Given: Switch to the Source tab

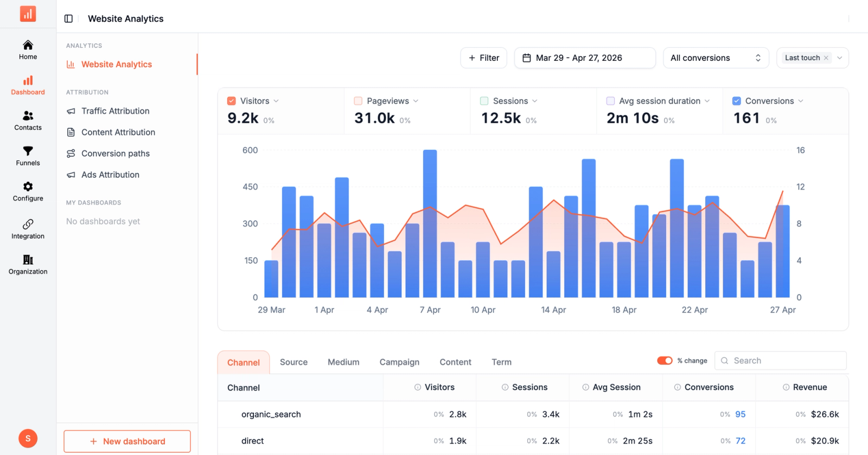Looking at the screenshot, I should [x=293, y=362].
